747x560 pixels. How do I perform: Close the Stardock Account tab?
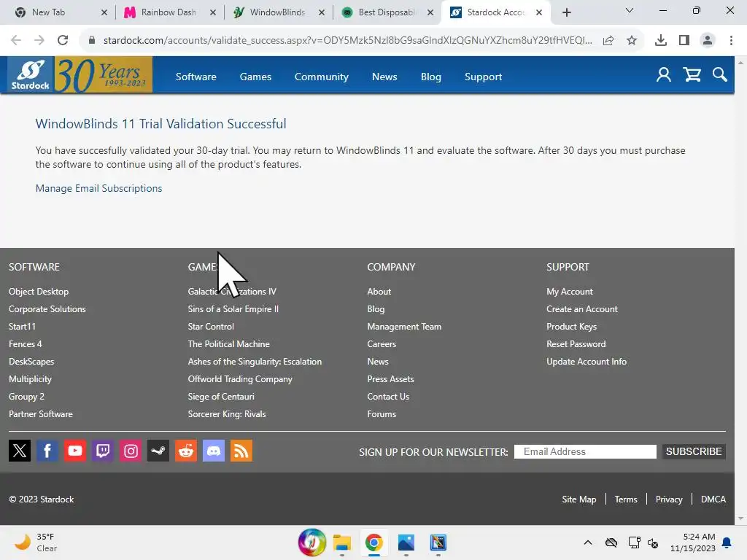pyautogui.click(x=539, y=12)
